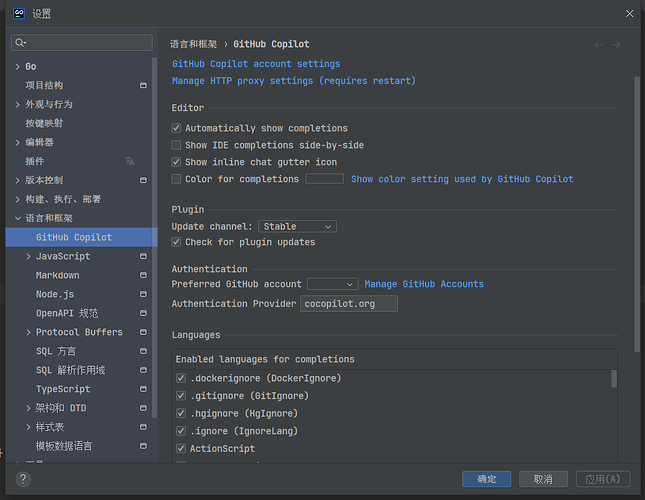Go back with the left arrow icon
Viewport: 645px width, 500px height.
599,44
